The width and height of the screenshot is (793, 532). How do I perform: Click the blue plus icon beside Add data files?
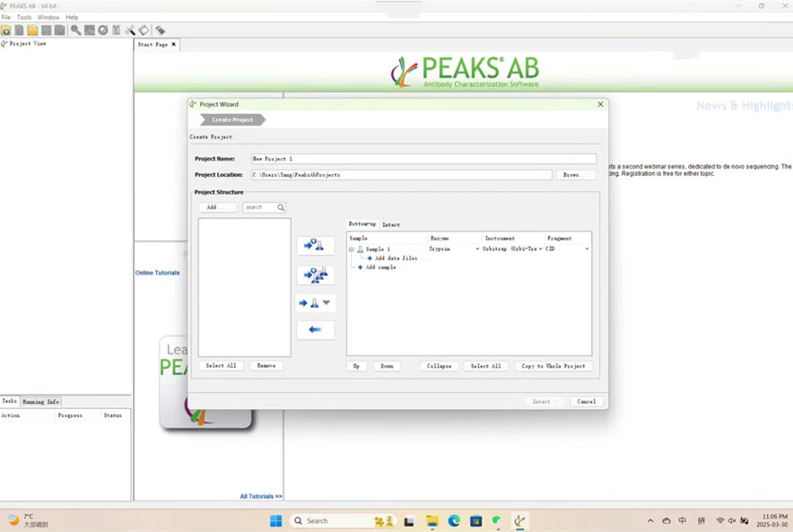[x=370, y=257]
